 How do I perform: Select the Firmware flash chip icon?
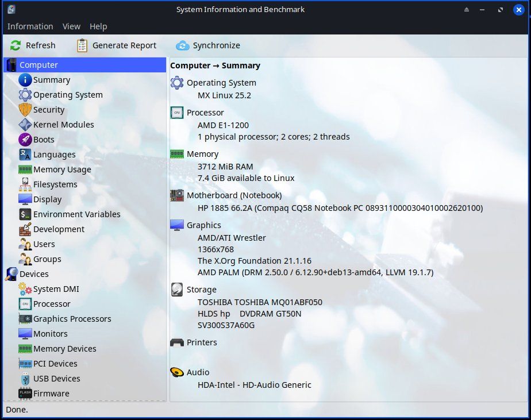[x=25, y=393]
